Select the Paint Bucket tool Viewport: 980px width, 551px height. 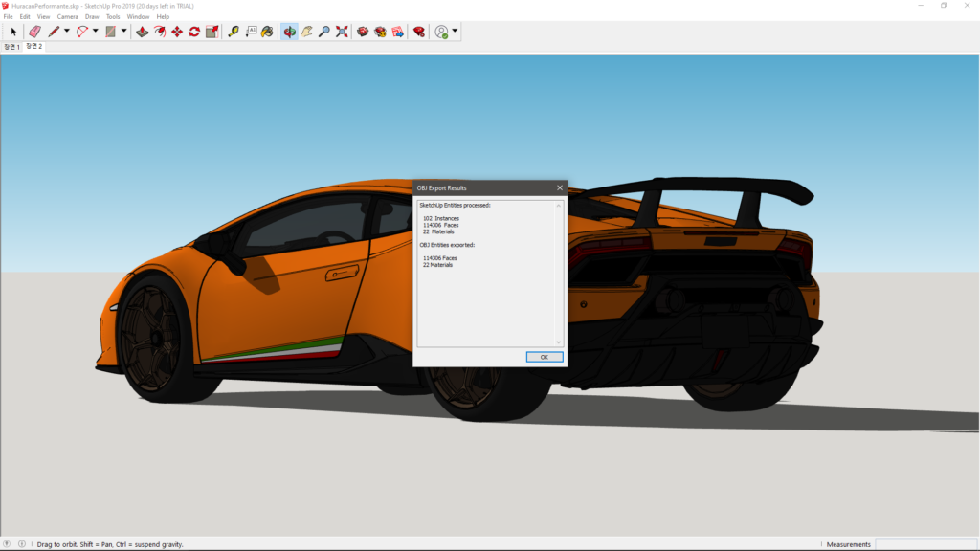(267, 32)
